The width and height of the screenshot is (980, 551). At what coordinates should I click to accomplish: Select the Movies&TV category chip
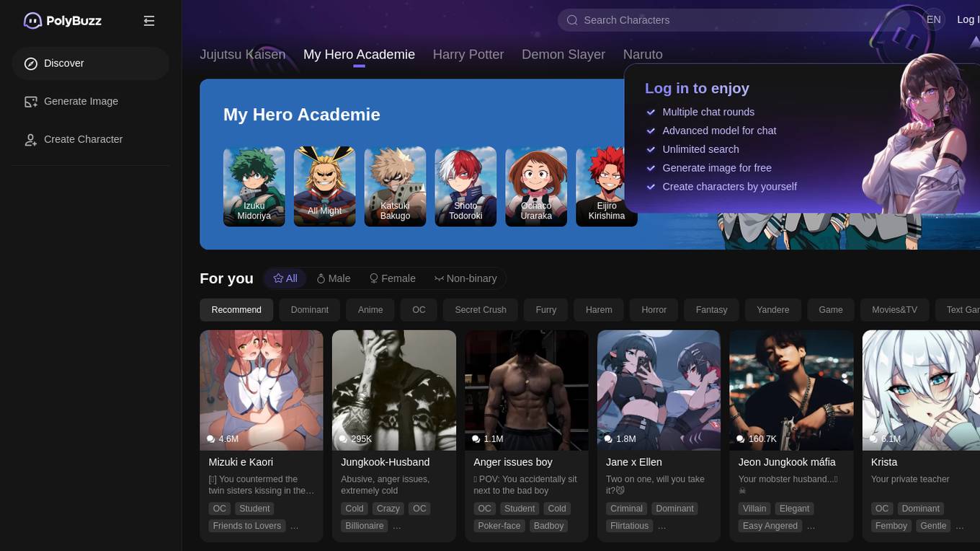click(895, 310)
